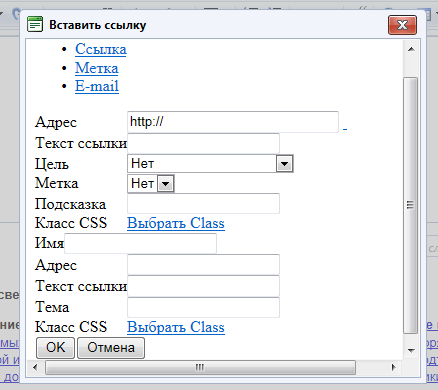This screenshot has height=390, width=438.
Task: Open the Цель dropdown
Action: coord(210,164)
